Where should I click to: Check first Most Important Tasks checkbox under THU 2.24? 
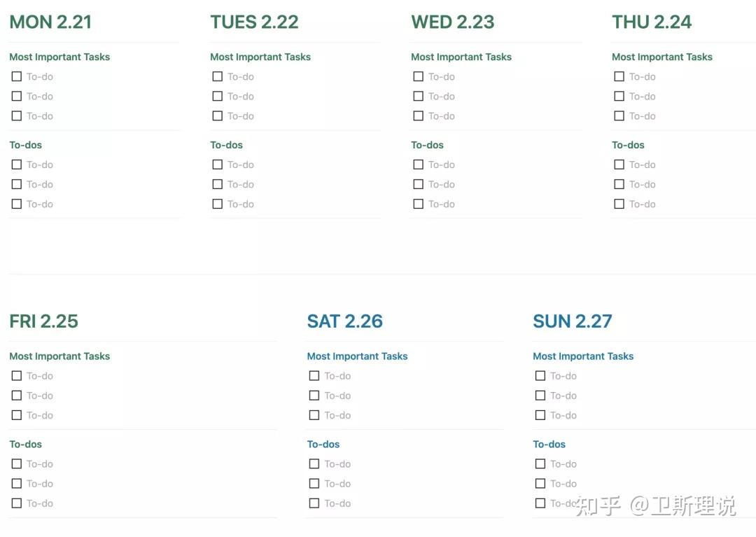[619, 76]
